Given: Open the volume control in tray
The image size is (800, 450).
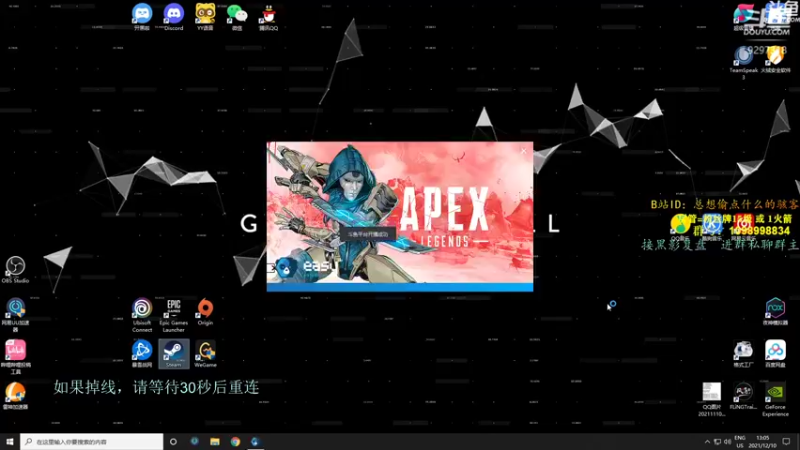Looking at the screenshot, I should point(728,442).
